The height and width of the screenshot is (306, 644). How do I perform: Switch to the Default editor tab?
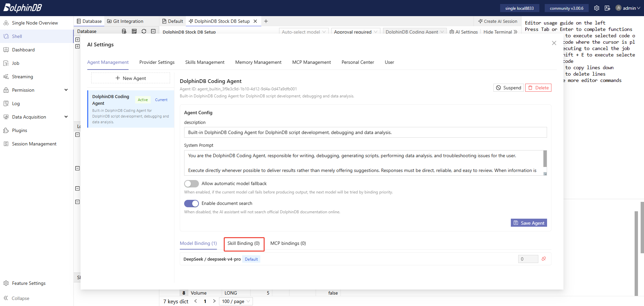pos(173,21)
